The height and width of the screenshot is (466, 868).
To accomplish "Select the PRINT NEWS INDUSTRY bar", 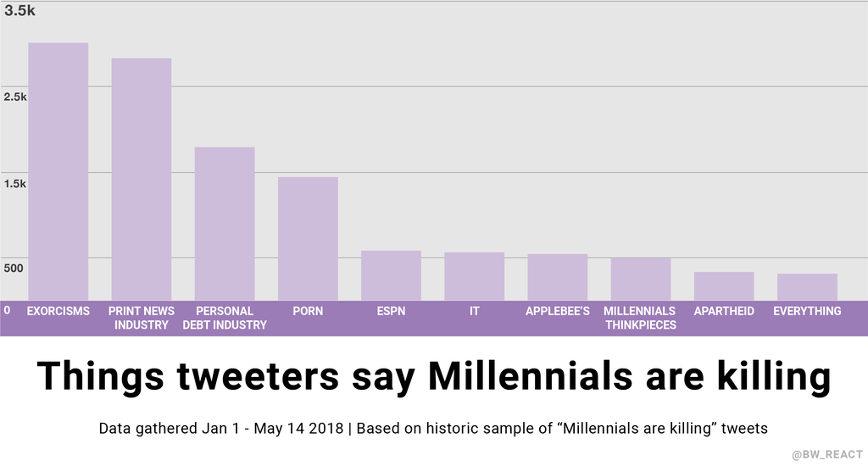I will coord(141,179).
